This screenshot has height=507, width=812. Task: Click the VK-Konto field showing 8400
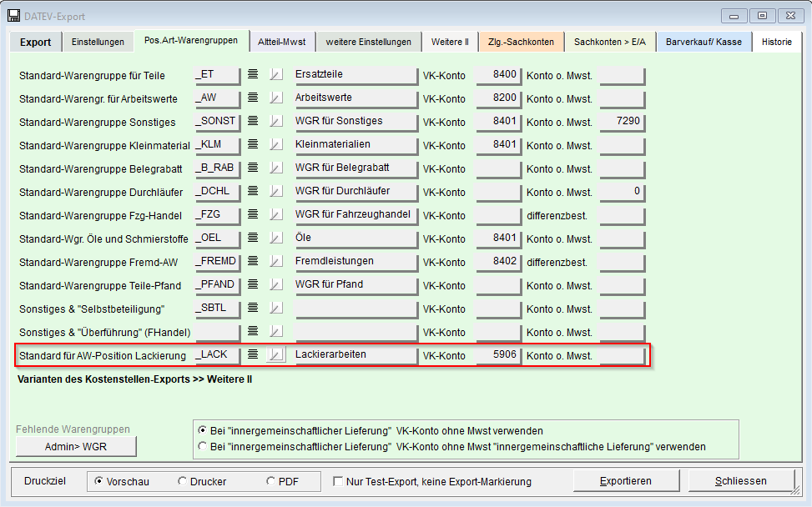point(499,75)
